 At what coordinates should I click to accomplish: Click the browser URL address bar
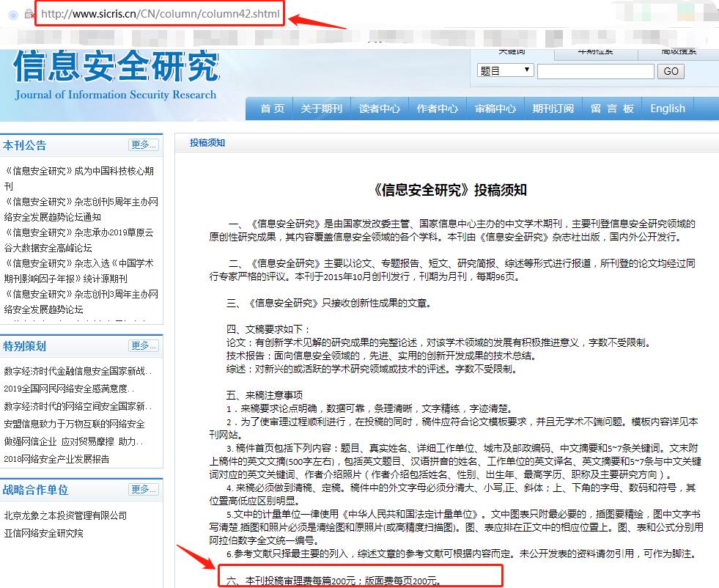click(x=160, y=14)
